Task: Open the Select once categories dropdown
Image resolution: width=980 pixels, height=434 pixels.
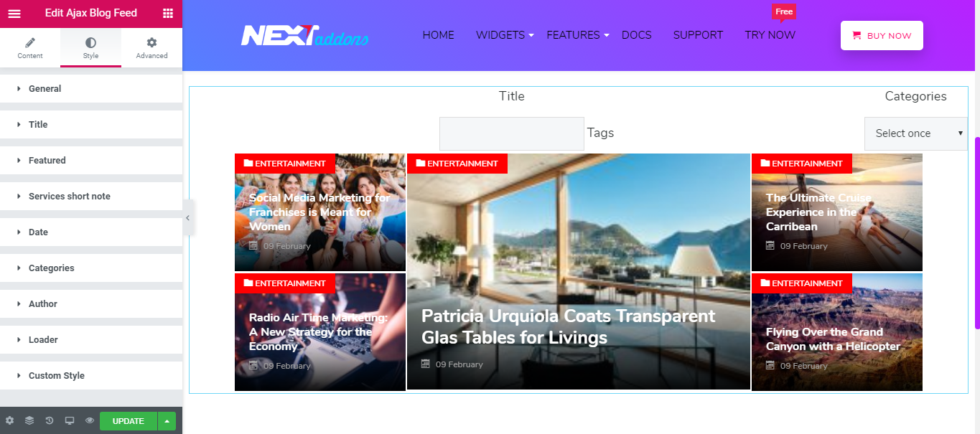Action: 915,133
